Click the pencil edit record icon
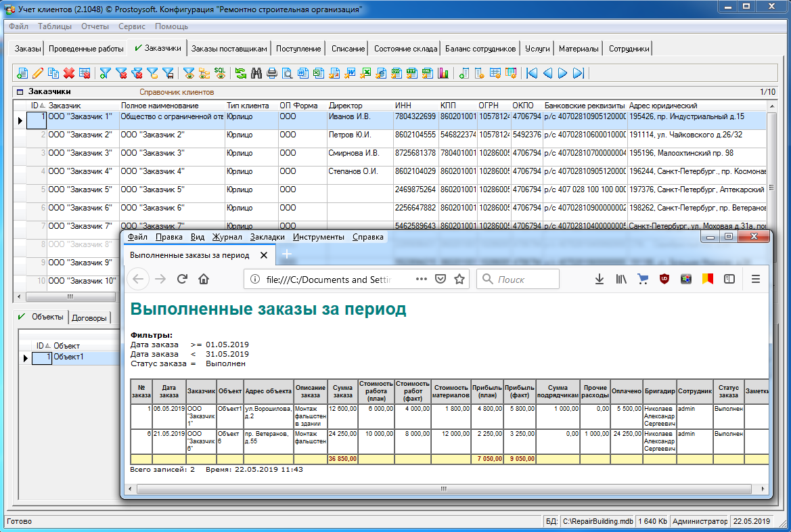 (x=38, y=73)
